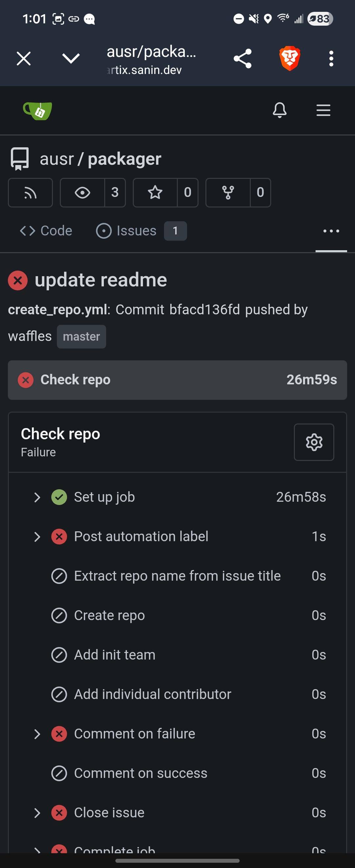This screenshot has height=868, width=355.
Task: Open commit bfacd136fd link
Action: 204,310
